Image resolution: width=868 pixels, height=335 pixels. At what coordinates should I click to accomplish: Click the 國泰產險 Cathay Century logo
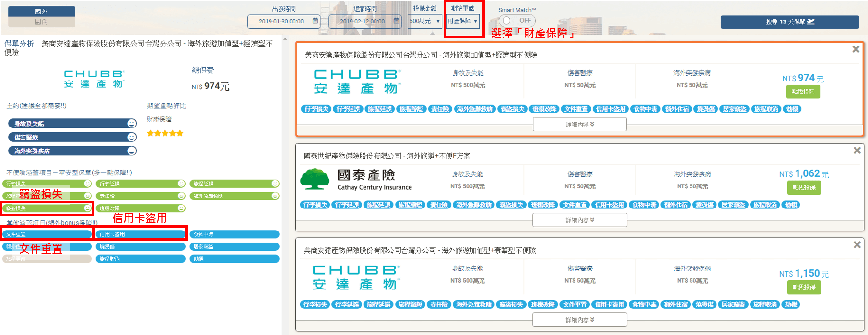[356, 180]
